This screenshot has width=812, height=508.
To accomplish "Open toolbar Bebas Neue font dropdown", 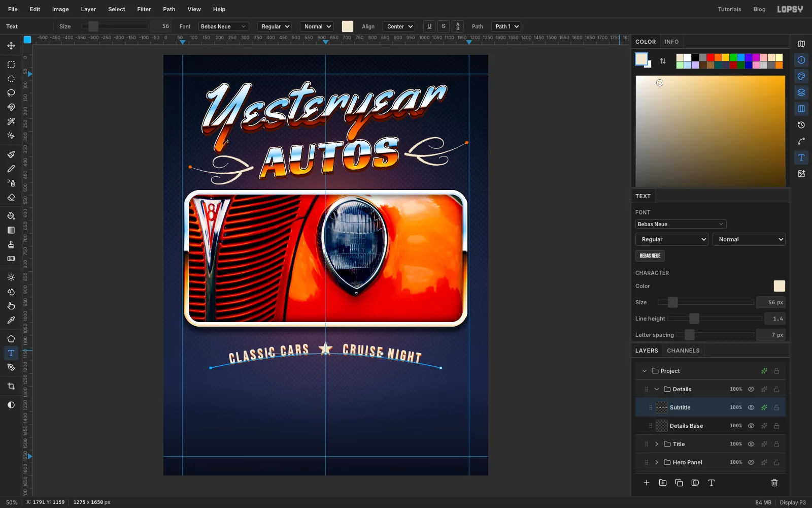I will [223, 26].
